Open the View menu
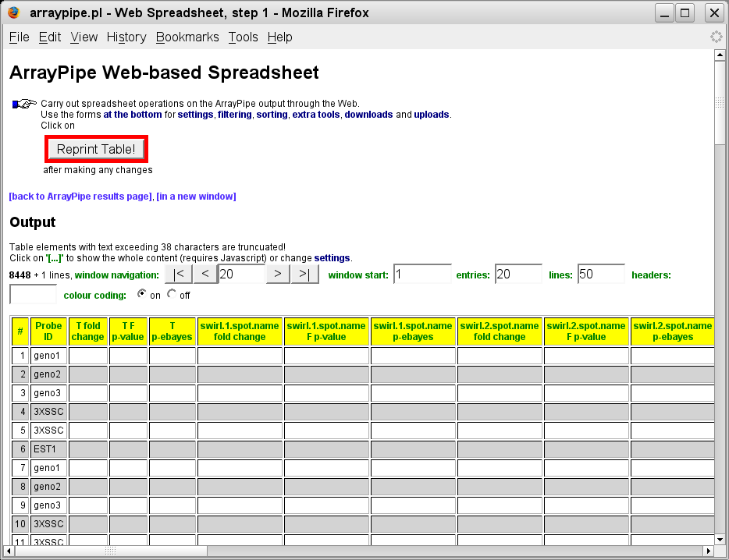This screenshot has width=729, height=560. pos(84,37)
